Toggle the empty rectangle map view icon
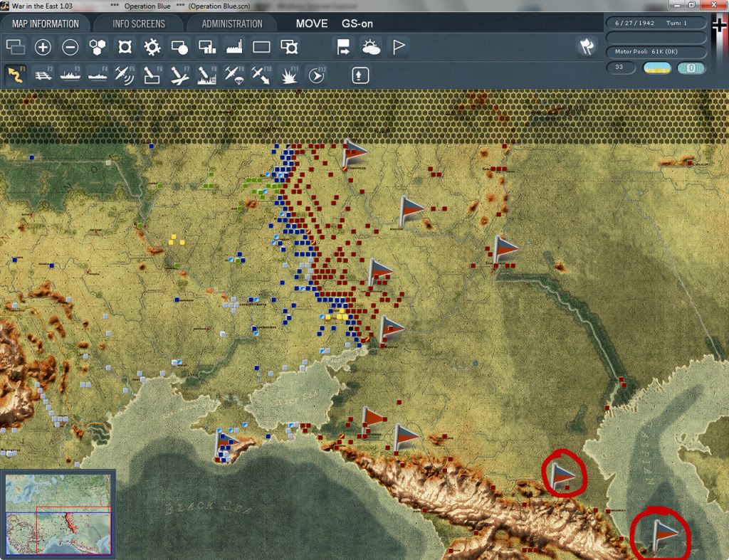729x560 pixels. pyautogui.click(x=261, y=47)
